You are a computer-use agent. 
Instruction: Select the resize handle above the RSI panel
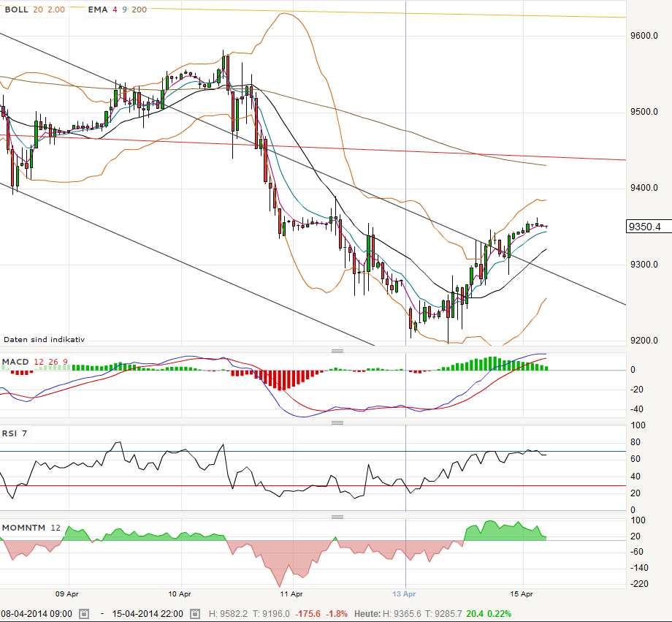coord(337,422)
